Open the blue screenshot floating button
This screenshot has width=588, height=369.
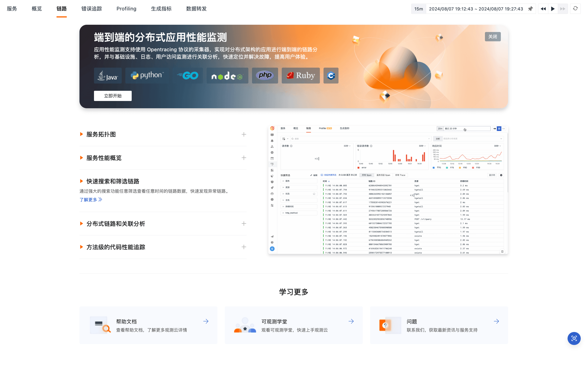574,338
